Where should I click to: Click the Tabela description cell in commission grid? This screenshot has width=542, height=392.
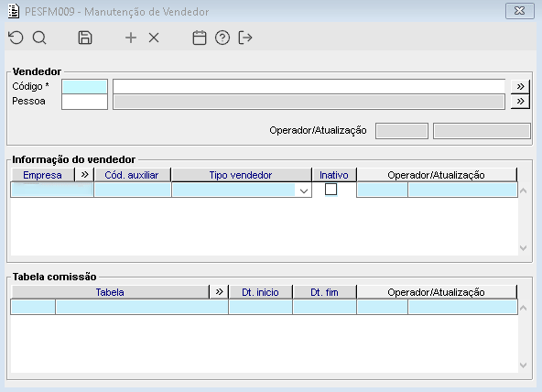pyautogui.click(x=142, y=308)
